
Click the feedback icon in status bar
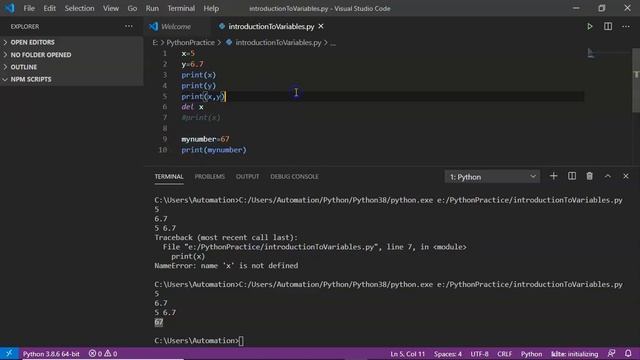611,353
